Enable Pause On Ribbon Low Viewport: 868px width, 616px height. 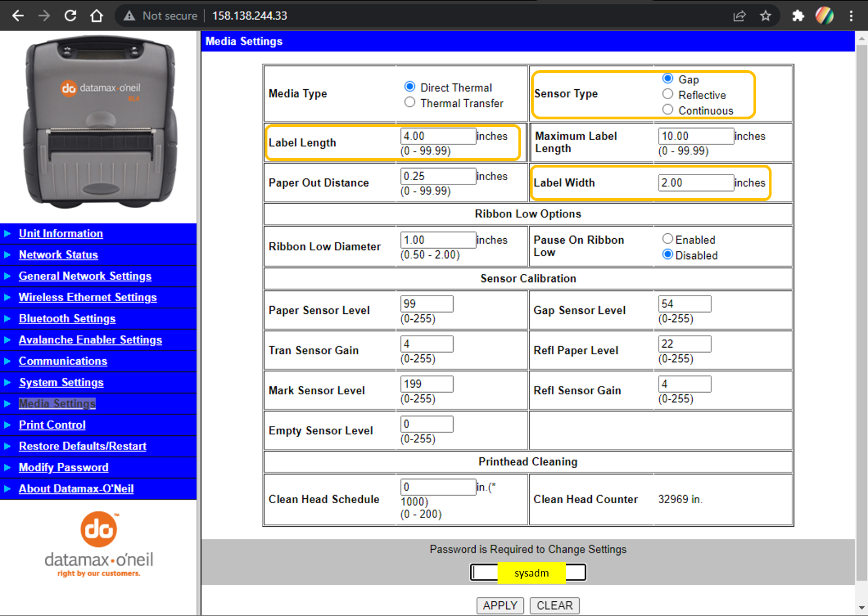pos(667,239)
